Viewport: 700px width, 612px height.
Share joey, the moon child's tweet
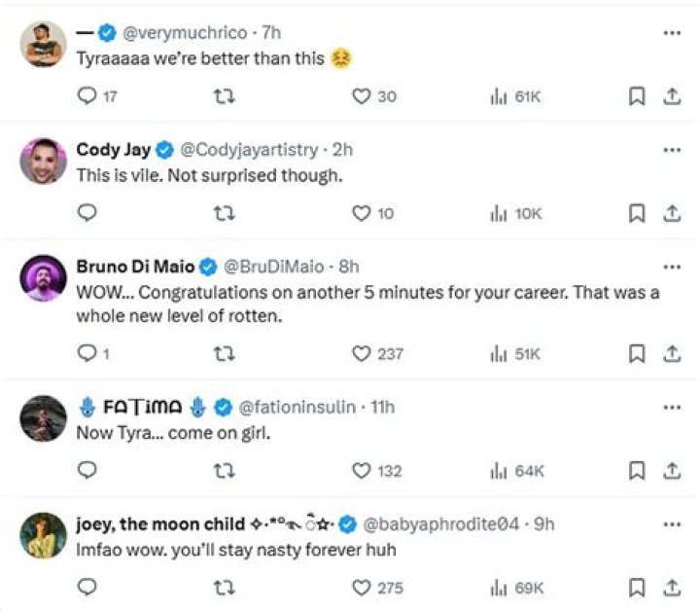671,587
